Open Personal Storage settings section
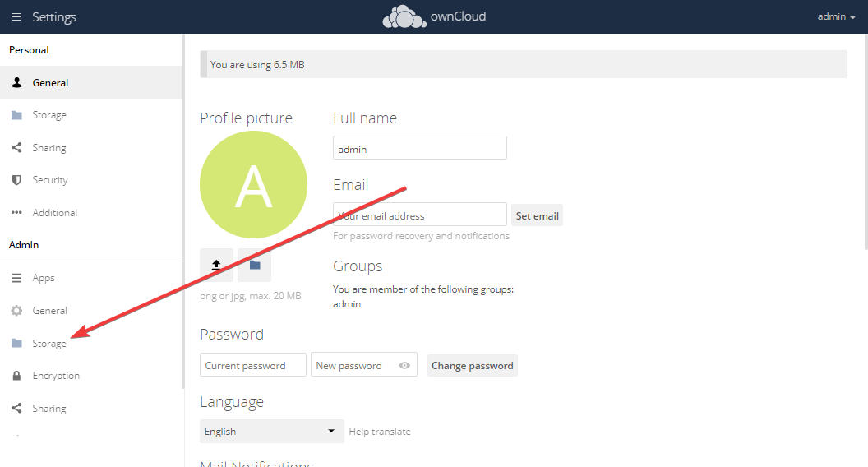This screenshot has height=467, width=868. tap(49, 115)
